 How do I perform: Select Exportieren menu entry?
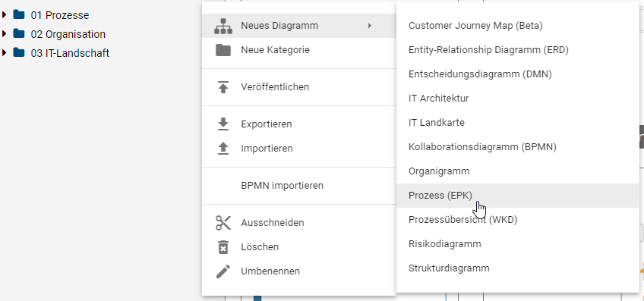pyautogui.click(x=299, y=124)
